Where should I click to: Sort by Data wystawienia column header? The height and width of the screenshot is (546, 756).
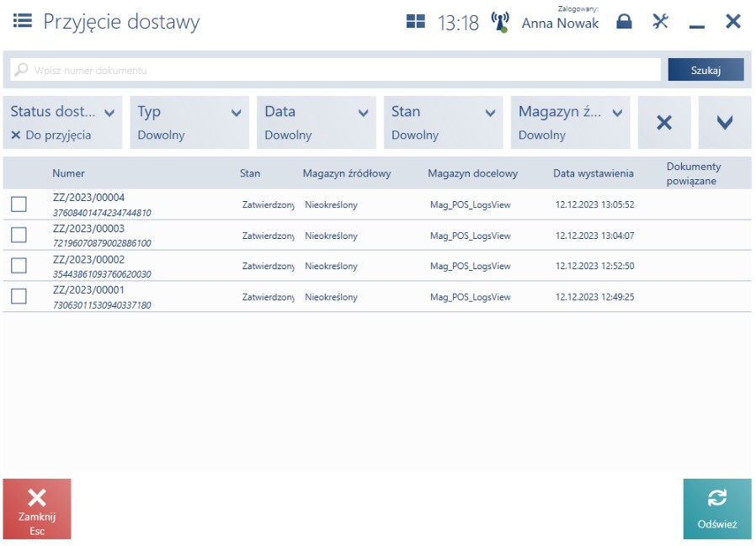click(x=593, y=173)
